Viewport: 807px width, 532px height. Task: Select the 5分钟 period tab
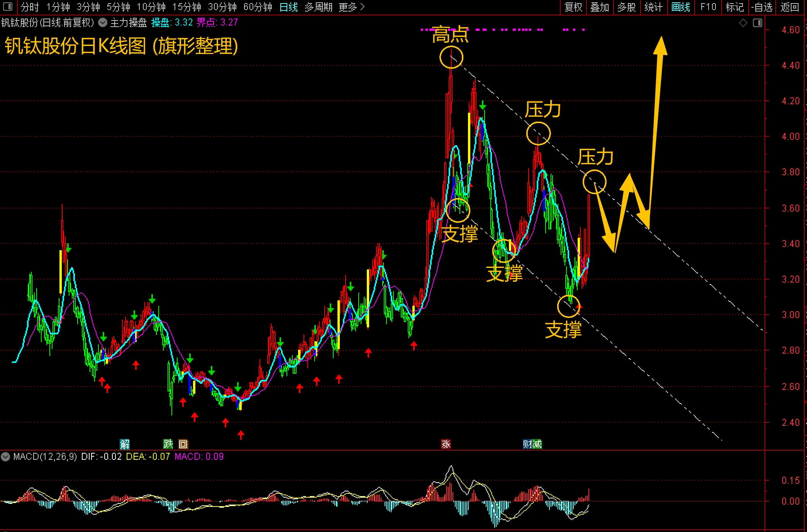pos(118,7)
